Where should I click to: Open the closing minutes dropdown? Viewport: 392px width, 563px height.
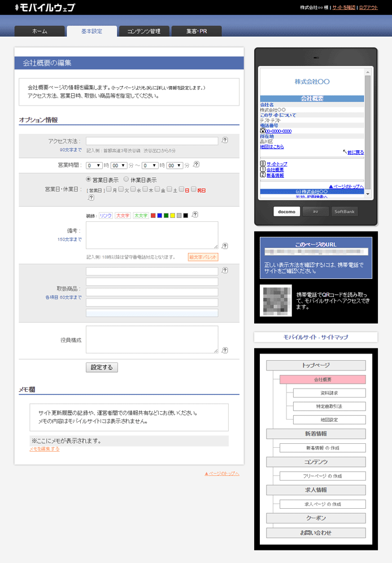point(175,165)
